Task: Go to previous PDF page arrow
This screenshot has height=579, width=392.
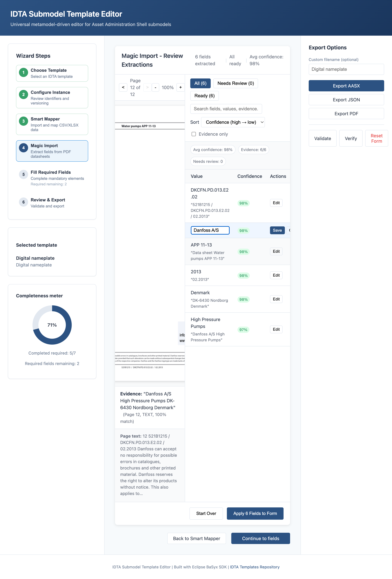Action: click(x=123, y=87)
